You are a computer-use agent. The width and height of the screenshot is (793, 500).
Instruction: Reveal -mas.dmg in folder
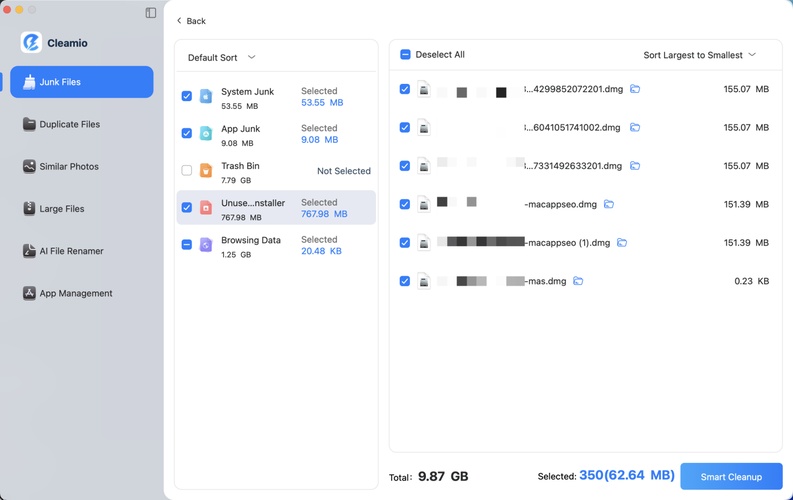pos(578,281)
